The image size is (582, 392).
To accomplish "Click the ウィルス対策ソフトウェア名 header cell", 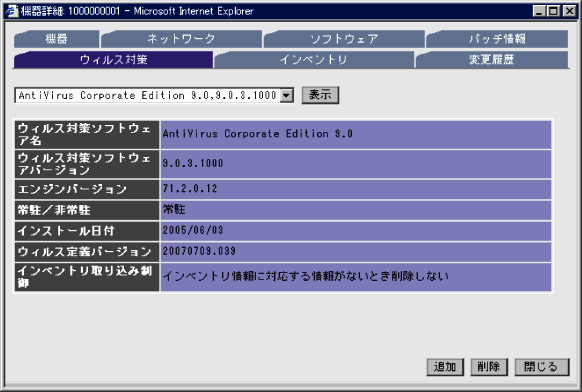I will [x=87, y=134].
